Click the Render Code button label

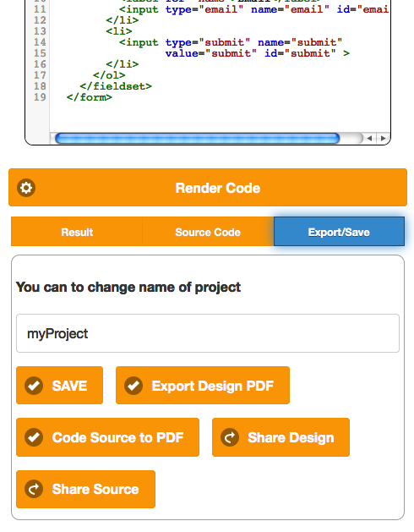tap(218, 189)
